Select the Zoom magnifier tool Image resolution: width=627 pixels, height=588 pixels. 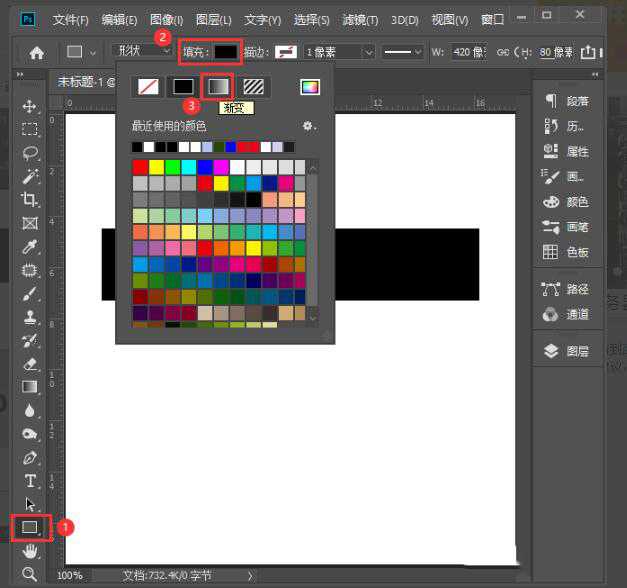[30, 574]
